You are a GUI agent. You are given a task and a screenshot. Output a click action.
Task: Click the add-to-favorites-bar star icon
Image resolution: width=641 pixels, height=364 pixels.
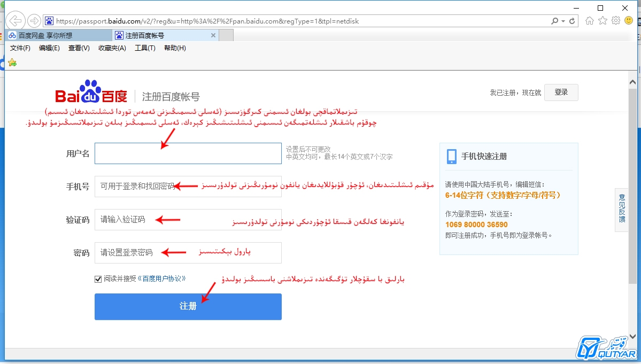pyautogui.click(x=12, y=63)
